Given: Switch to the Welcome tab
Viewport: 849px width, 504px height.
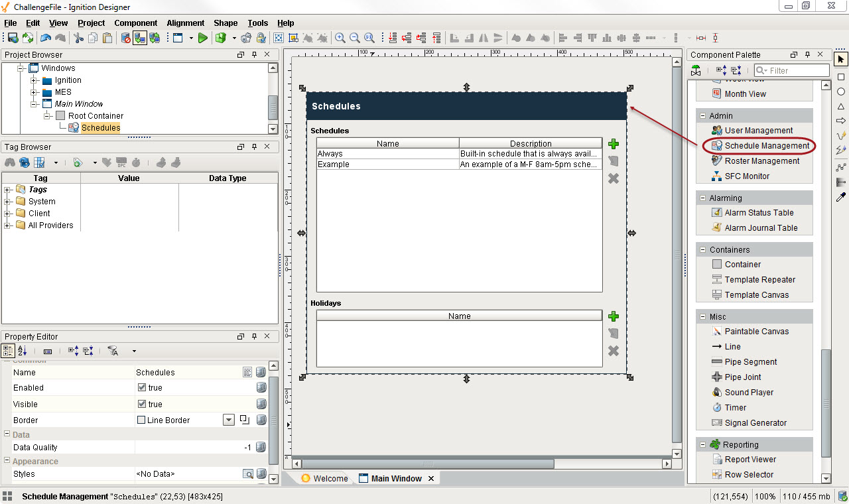Looking at the screenshot, I should (324, 479).
